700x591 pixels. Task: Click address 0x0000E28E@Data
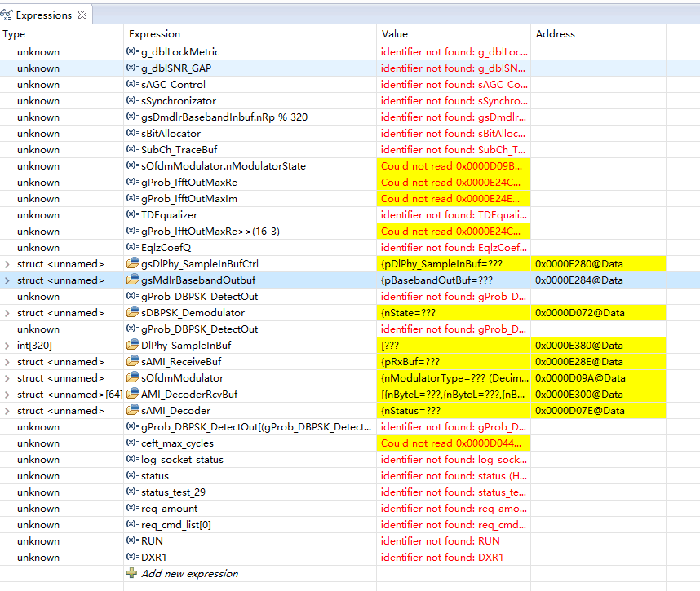coord(579,362)
